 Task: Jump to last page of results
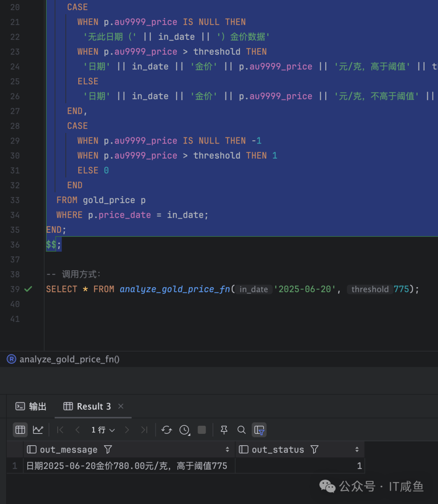[144, 430]
